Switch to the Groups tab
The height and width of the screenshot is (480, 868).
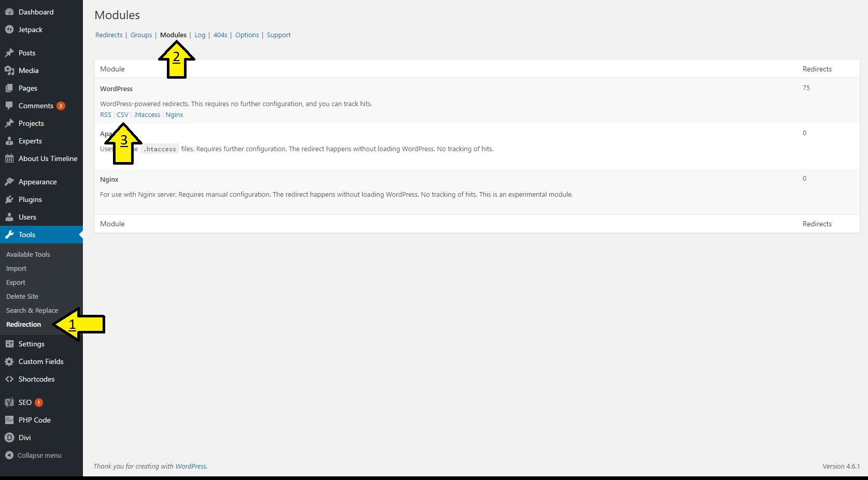click(141, 35)
